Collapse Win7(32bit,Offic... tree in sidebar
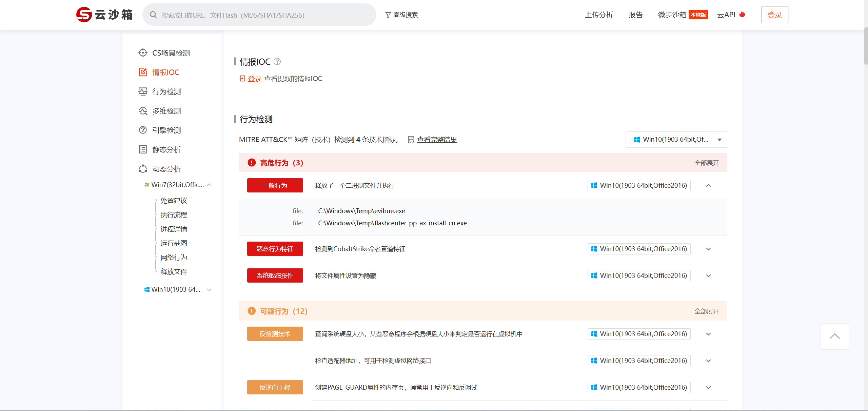 [209, 185]
